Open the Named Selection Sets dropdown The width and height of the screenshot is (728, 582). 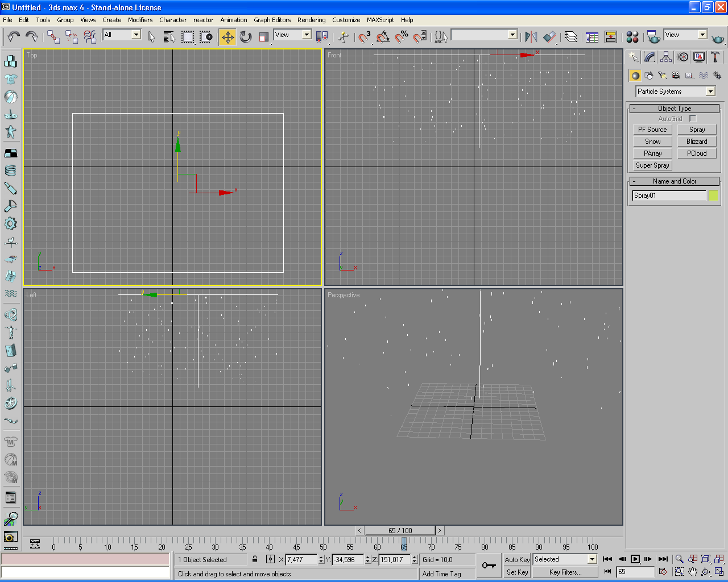pyautogui.click(x=512, y=35)
